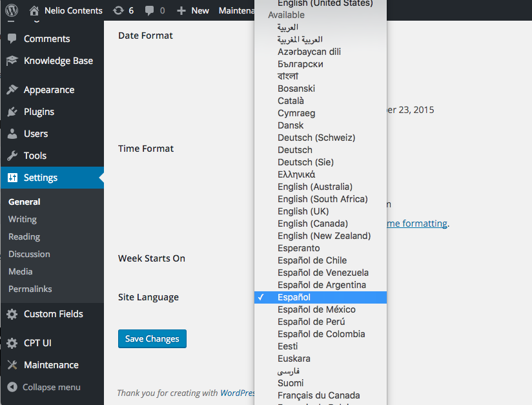Click the updates refresh icon
Image resolution: width=532 pixels, height=405 pixels.
(118, 10)
